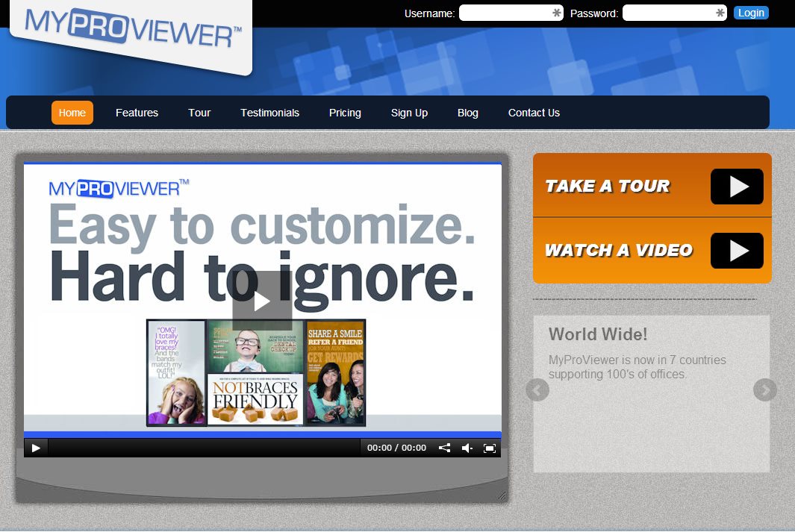Click the Login button
This screenshot has width=795, height=532.
click(x=751, y=13)
